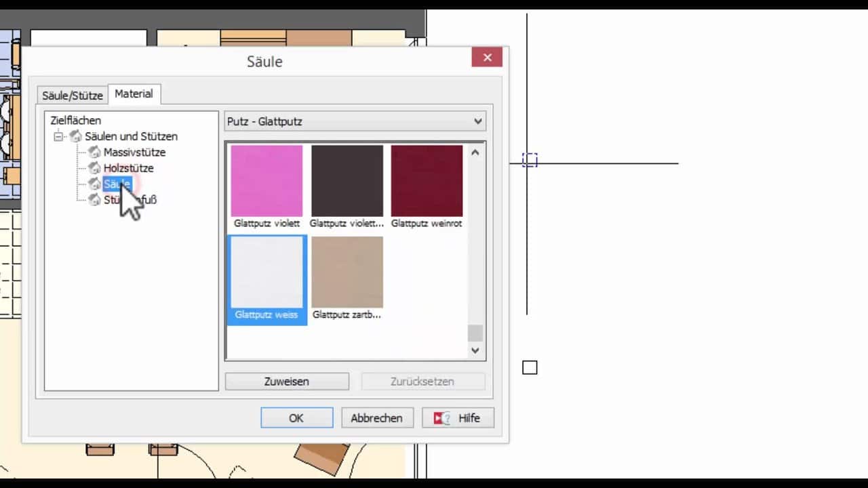Click the Stützenfuß tree item icon
868x488 pixels.
click(94, 200)
